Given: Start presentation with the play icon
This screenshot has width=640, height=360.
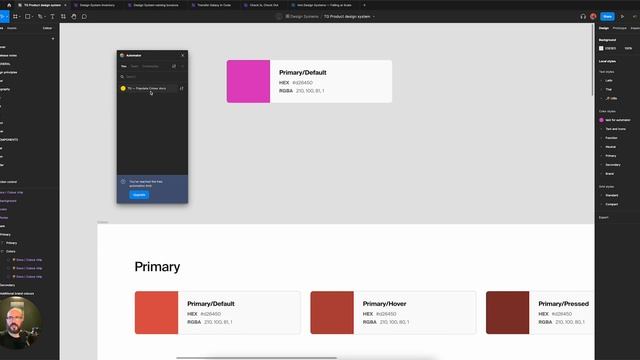Looking at the screenshot, I should 622,16.
